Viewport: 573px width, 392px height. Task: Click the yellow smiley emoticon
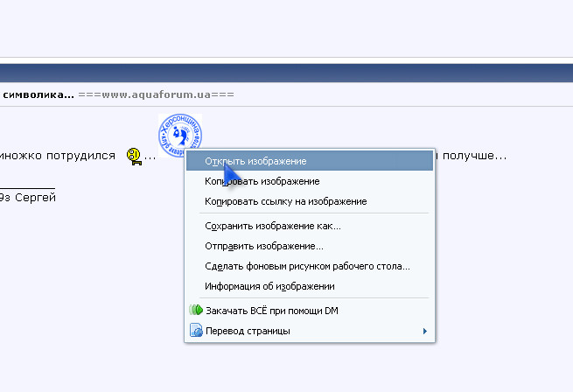[135, 157]
